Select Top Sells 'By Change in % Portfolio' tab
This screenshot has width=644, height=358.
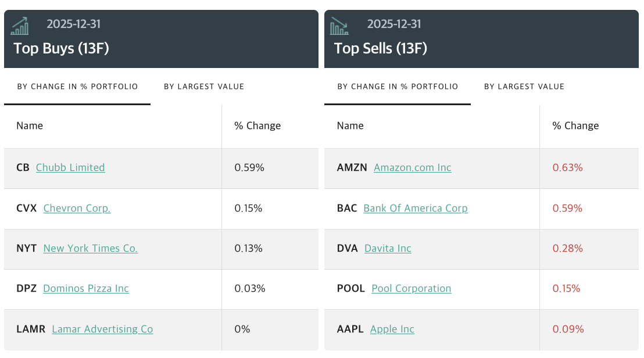click(398, 87)
